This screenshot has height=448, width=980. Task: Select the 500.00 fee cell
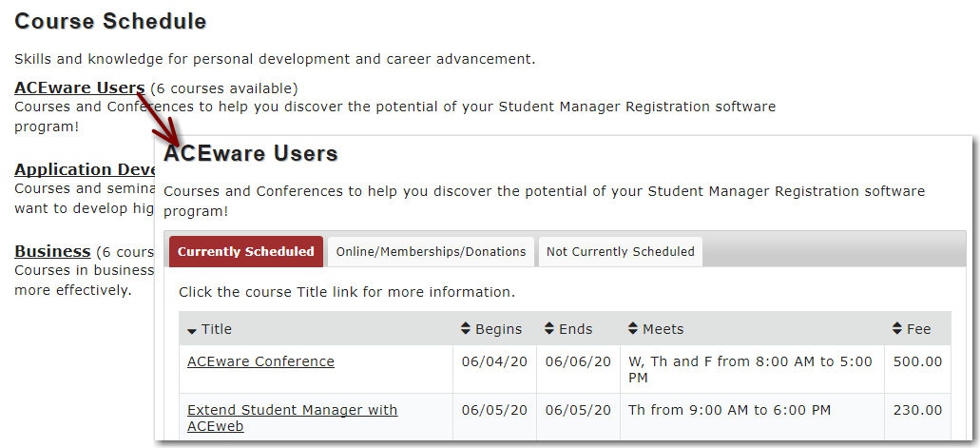tap(917, 369)
